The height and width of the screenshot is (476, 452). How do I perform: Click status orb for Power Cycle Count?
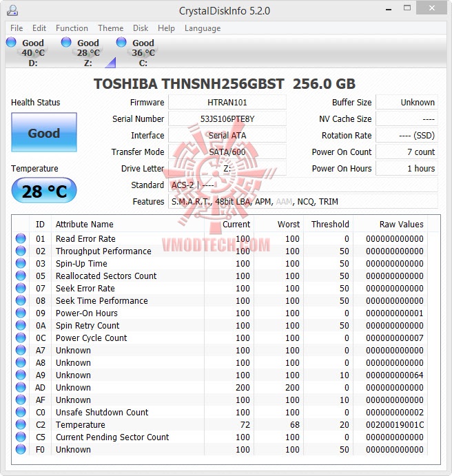(21, 338)
